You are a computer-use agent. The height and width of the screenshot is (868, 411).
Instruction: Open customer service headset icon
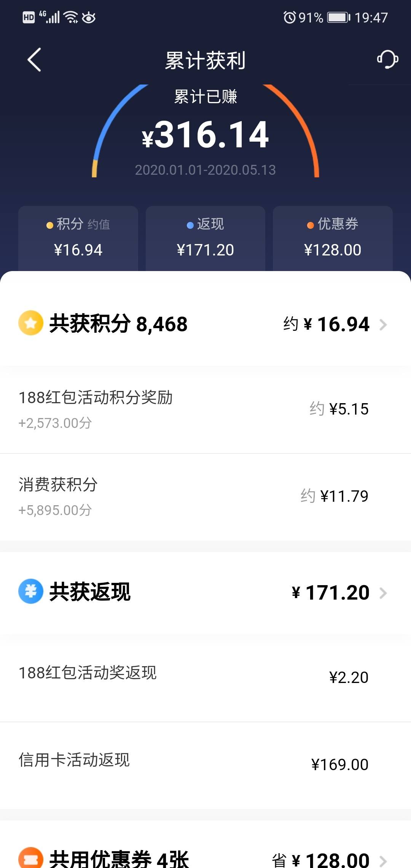pos(387,59)
